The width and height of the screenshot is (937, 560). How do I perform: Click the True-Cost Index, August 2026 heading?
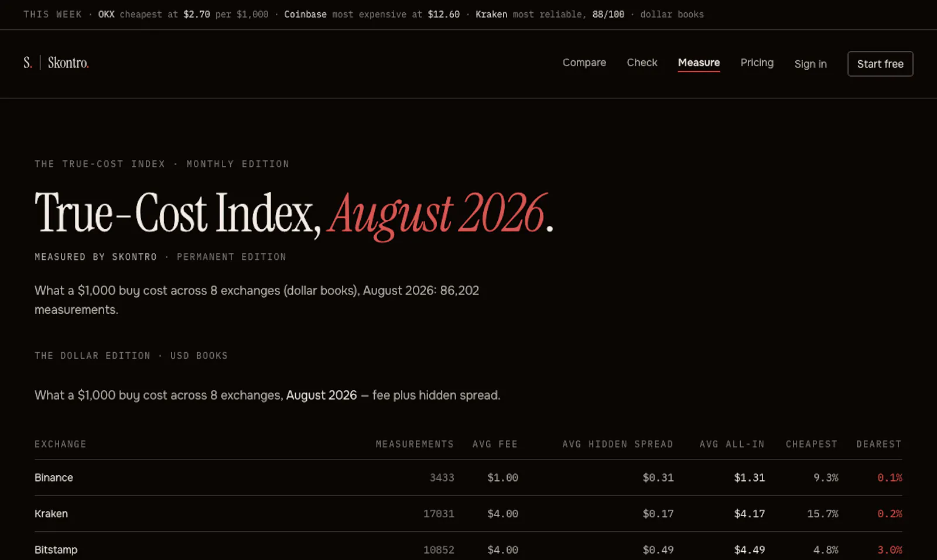pos(294,214)
